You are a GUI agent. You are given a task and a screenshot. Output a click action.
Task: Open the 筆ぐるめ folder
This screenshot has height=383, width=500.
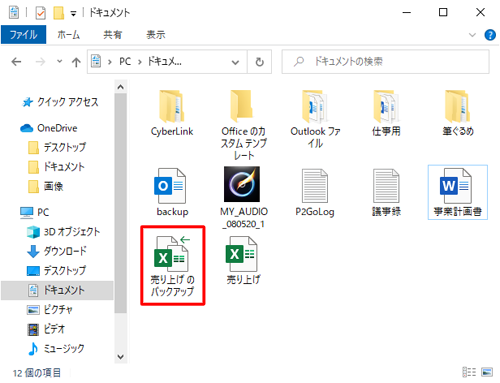(x=458, y=113)
